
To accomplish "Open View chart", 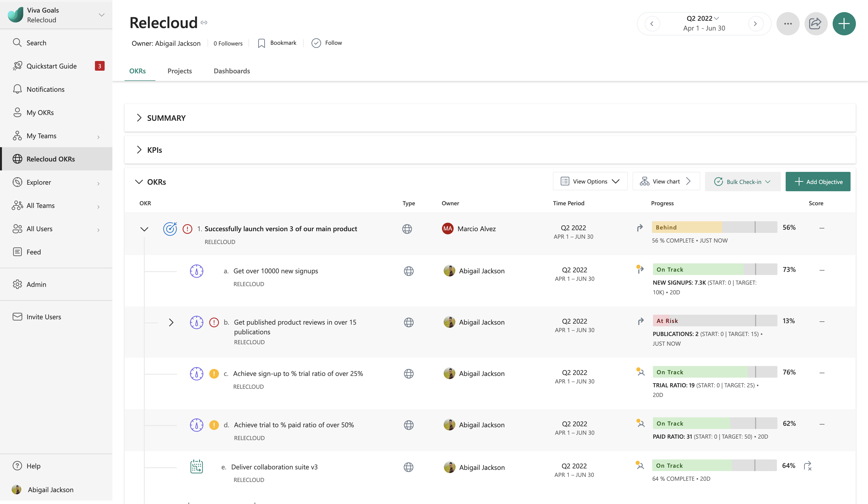I will [x=666, y=181].
